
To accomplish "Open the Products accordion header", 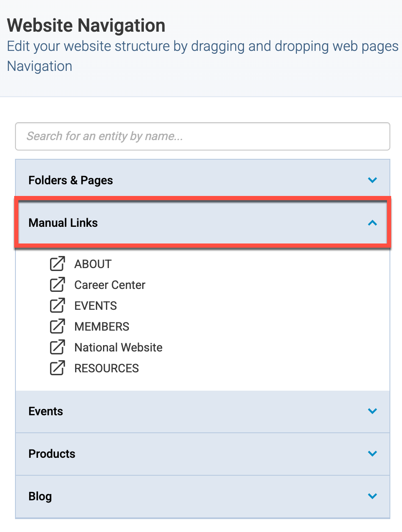I will coord(203,454).
